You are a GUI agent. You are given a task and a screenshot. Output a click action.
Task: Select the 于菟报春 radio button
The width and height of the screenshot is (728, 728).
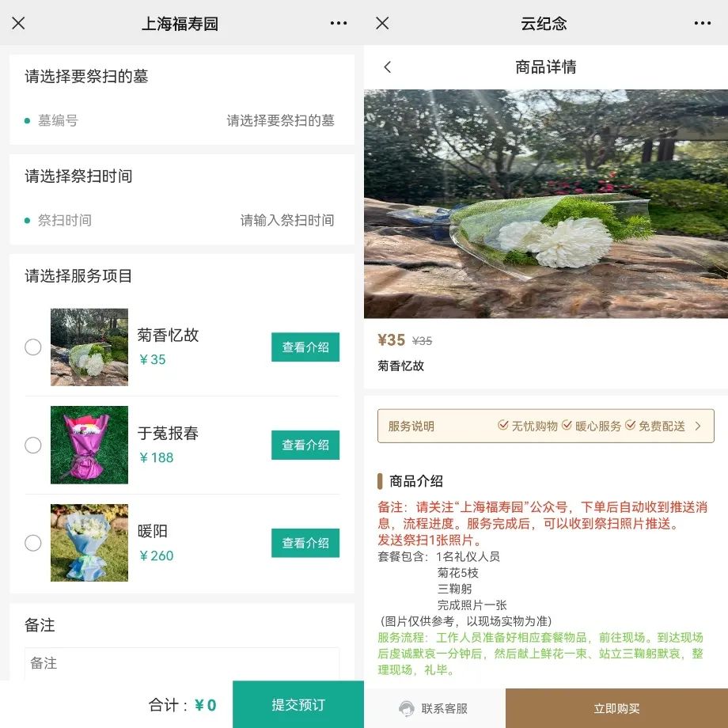[x=33, y=446]
